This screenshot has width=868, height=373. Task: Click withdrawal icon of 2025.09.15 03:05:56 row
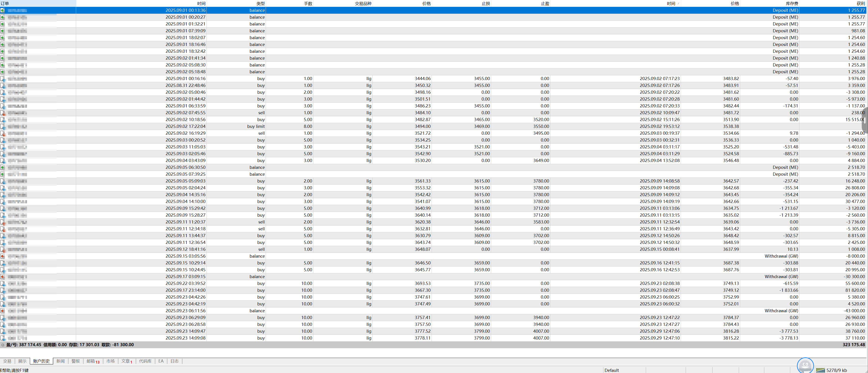(x=2, y=256)
